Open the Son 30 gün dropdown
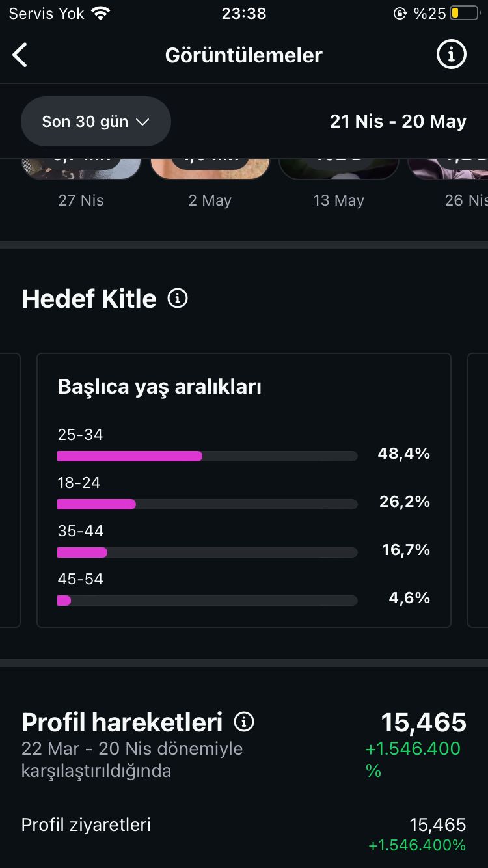 point(96,122)
